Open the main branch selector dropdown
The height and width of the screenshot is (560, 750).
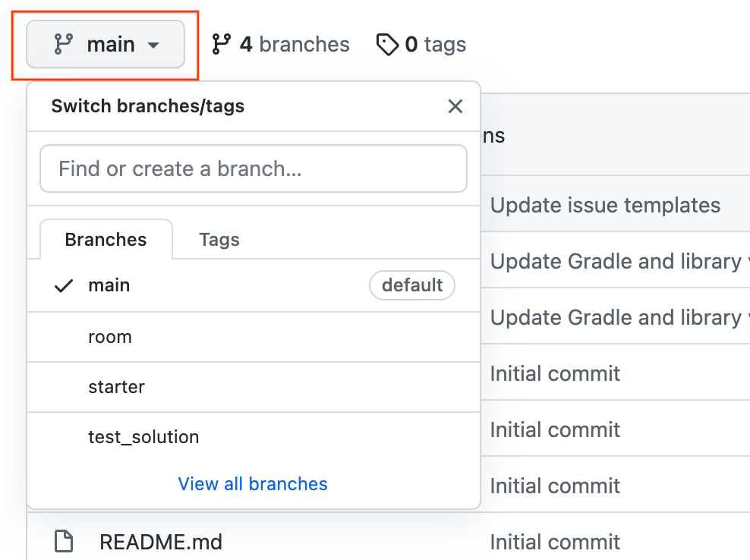(x=106, y=45)
